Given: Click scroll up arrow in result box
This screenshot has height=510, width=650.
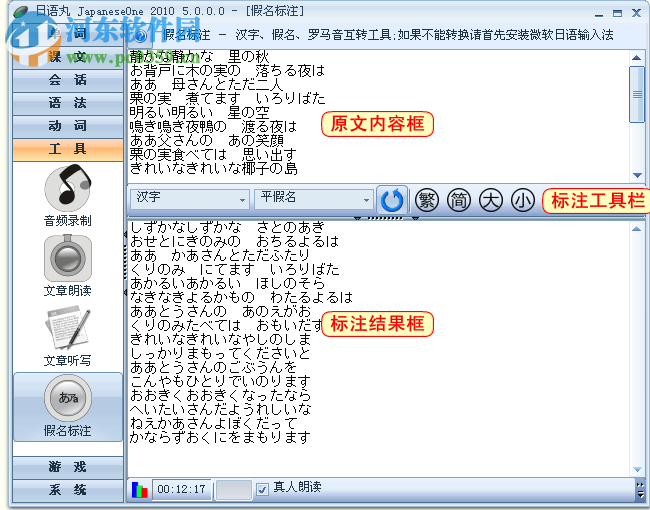Looking at the screenshot, I should tap(637, 228).
